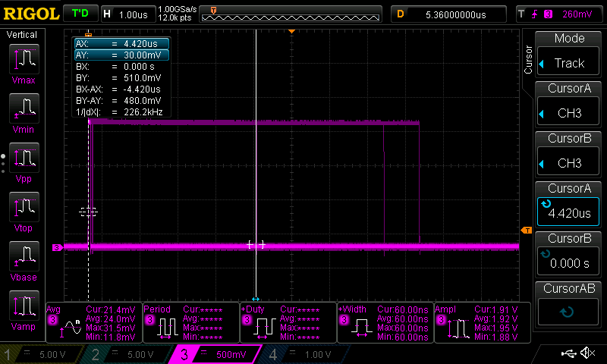
Task: Click the waveform memory position bar
Action: click(291, 14)
